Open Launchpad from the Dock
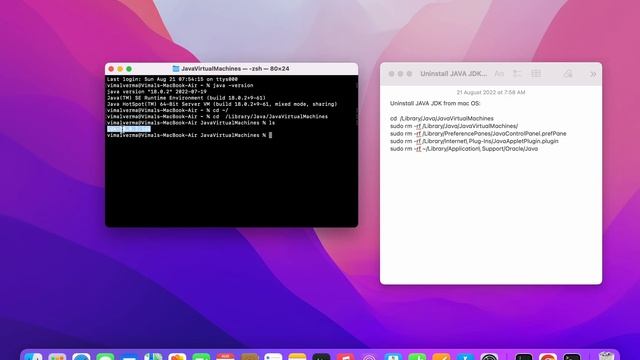Image resolution: width=640 pixels, height=360 pixels. pyautogui.click(x=58, y=356)
